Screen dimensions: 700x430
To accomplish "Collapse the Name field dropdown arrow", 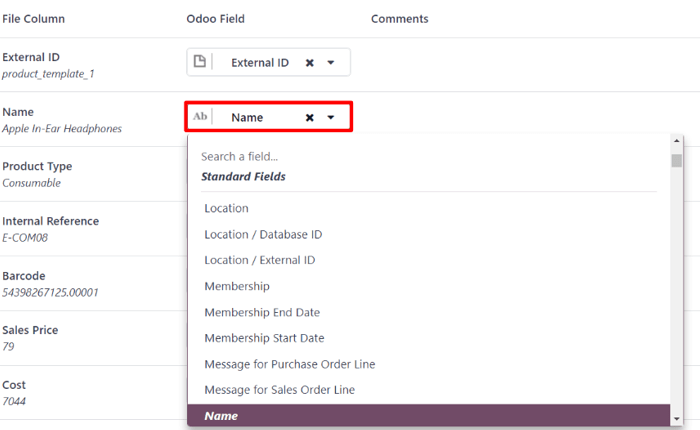I will tap(331, 118).
